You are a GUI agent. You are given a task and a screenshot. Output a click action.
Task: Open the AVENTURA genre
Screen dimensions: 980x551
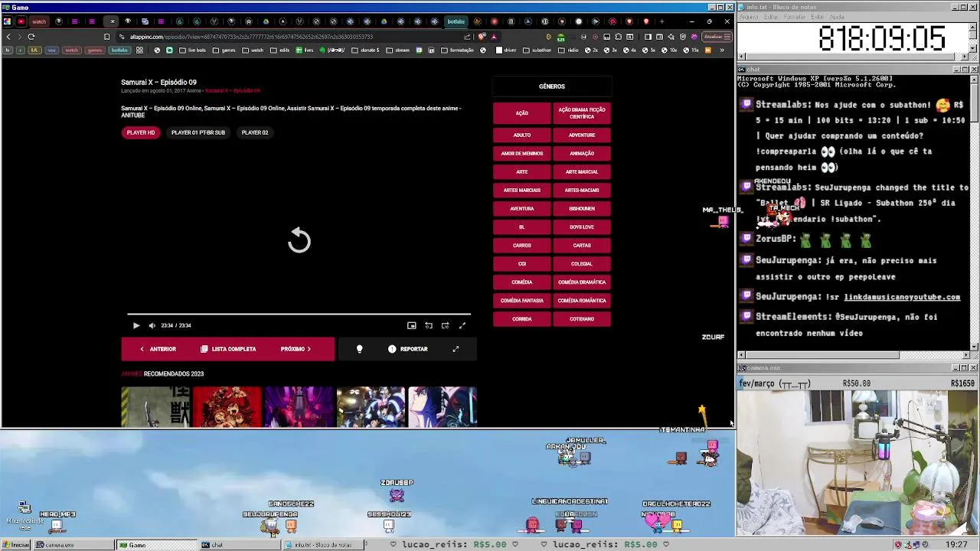coord(522,208)
